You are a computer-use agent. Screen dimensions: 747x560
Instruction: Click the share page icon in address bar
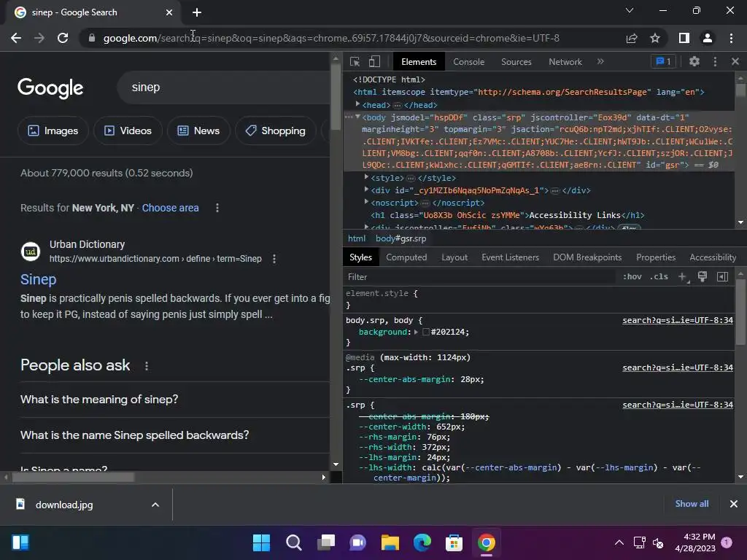click(x=632, y=38)
